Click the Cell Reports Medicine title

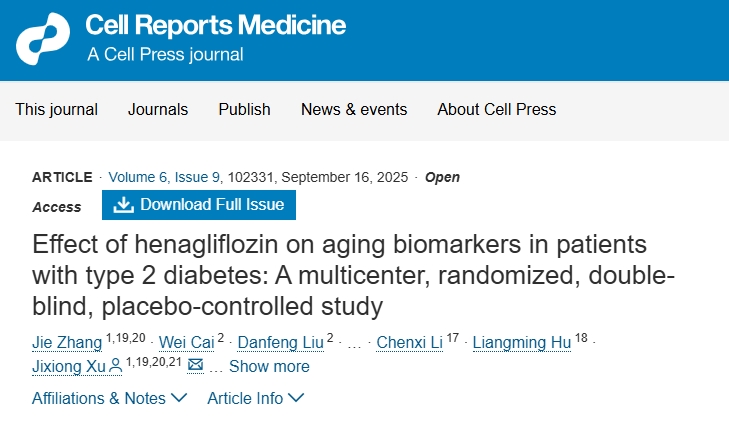(x=216, y=24)
